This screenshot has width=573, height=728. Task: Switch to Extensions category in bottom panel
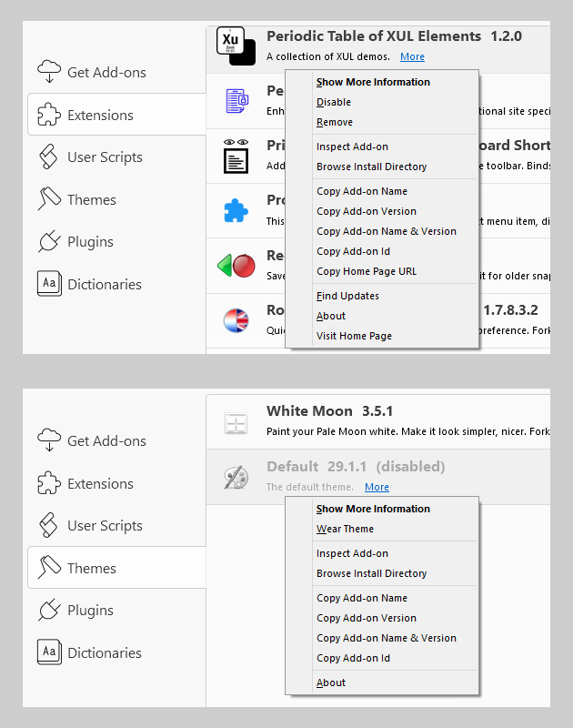117,483
